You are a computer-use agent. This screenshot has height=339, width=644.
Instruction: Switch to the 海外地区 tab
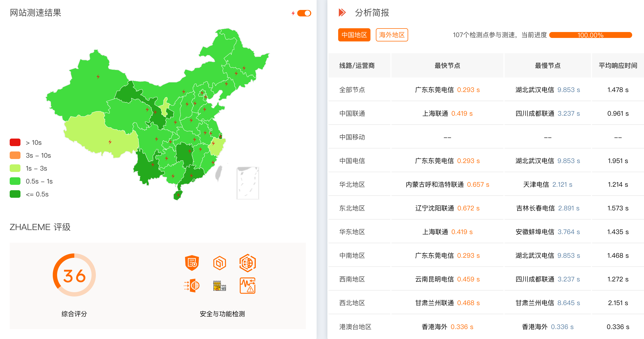pyautogui.click(x=392, y=35)
